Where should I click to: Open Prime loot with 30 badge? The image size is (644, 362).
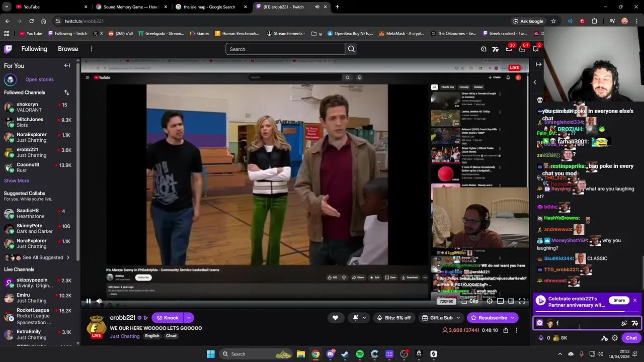[x=509, y=49]
